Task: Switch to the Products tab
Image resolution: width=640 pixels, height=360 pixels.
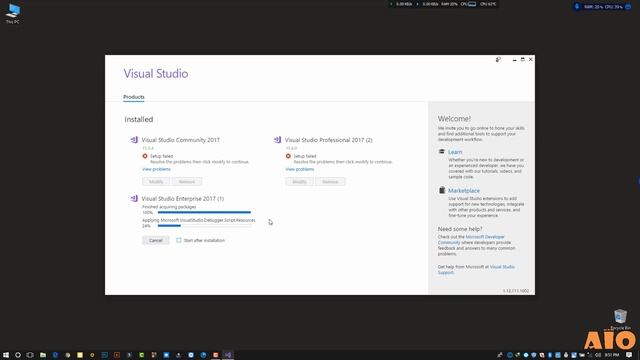Action: [134, 97]
